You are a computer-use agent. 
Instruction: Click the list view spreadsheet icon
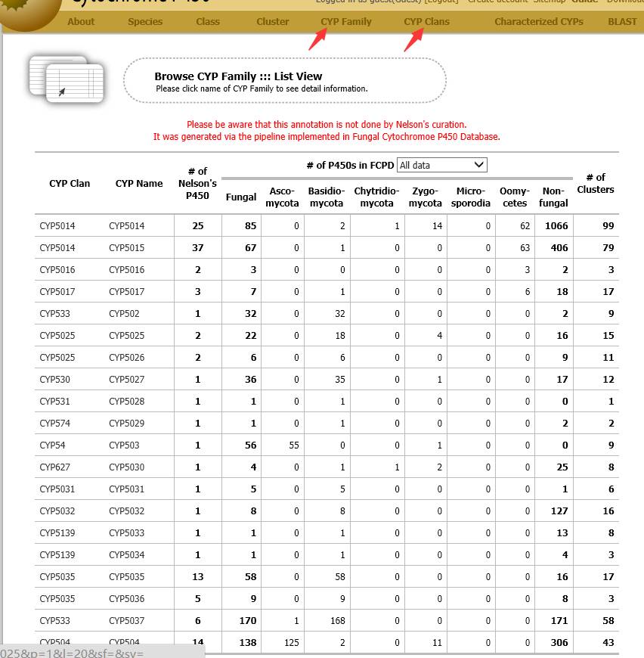67,79
